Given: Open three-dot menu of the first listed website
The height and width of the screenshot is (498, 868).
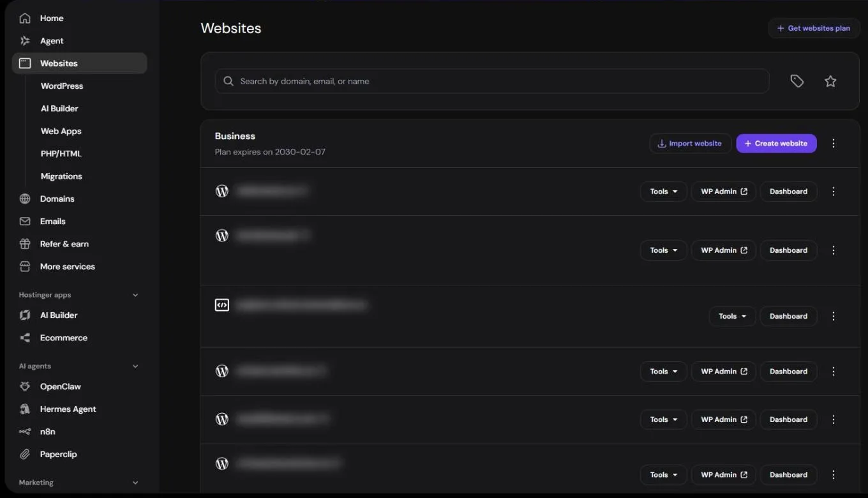Looking at the screenshot, I should pos(834,192).
